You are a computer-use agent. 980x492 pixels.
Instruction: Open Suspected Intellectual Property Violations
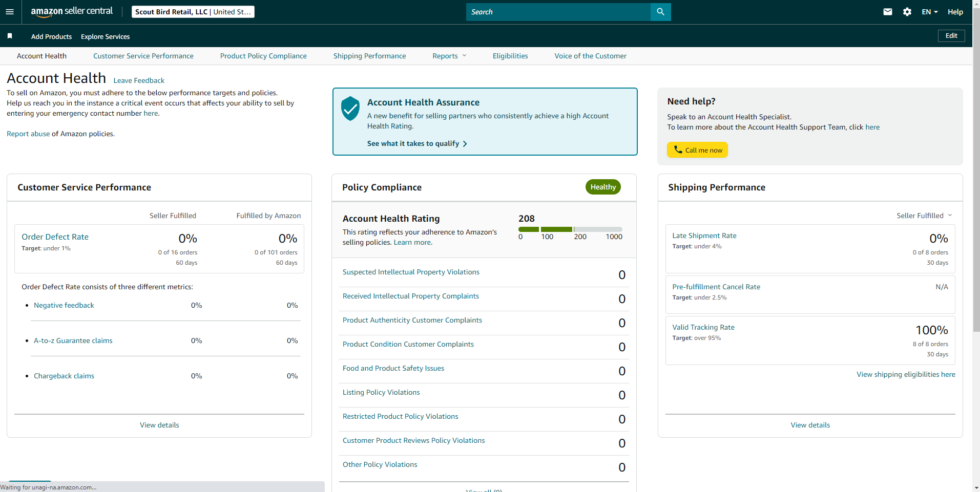411,272
